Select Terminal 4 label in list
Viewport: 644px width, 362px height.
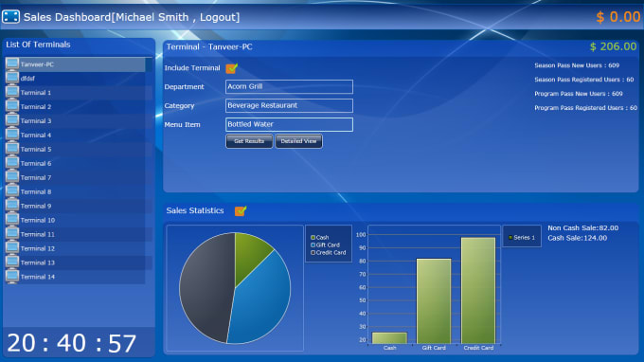36,136
